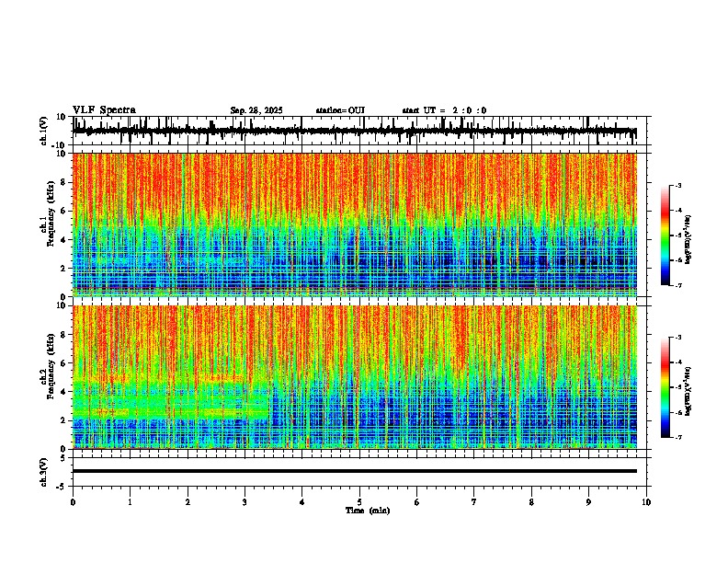Click the "ch.2 Frequency (kHz)" axis label

click(x=48, y=365)
